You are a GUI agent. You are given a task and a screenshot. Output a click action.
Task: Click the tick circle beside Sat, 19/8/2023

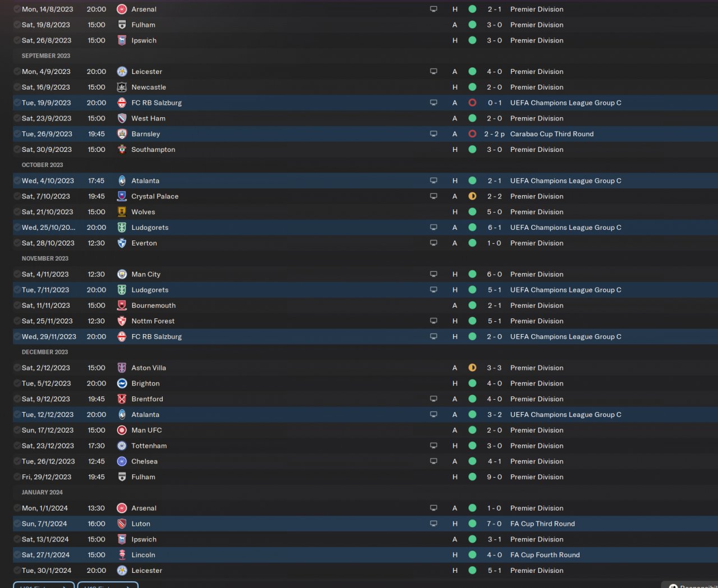click(17, 25)
